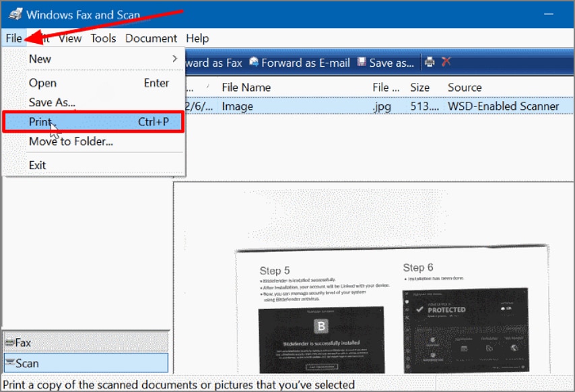Image resolution: width=575 pixels, height=392 pixels.
Task: Select the Image file row
Action: click(x=379, y=106)
